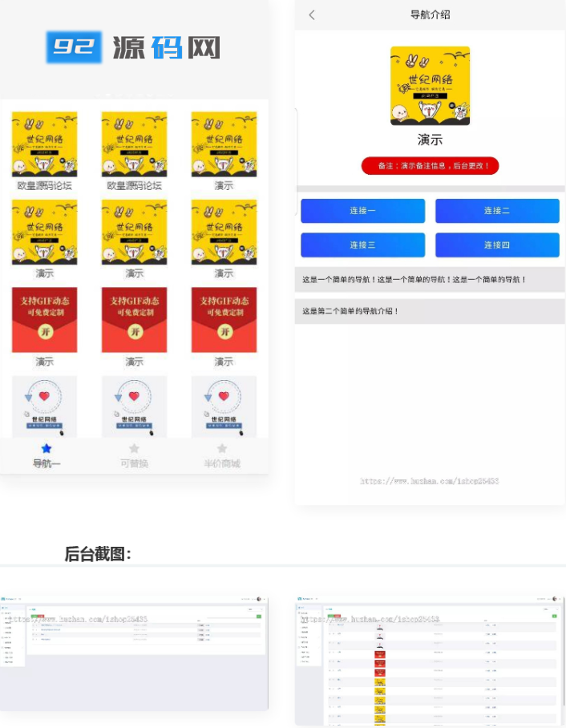Open the first red GIF动态 envelope tile
This screenshot has width=566, height=728.
click(x=45, y=320)
